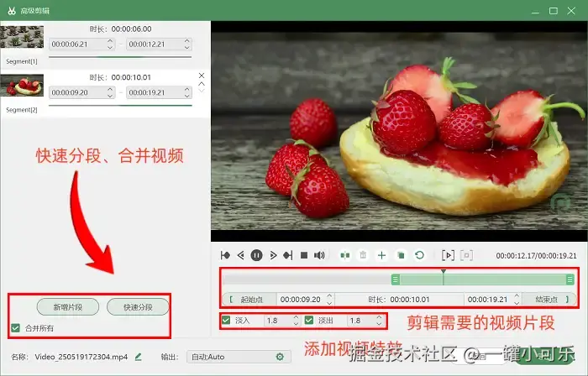The width and height of the screenshot is (588, 376).
Task: Set the start point with 起始点 button
Action: 249,300
